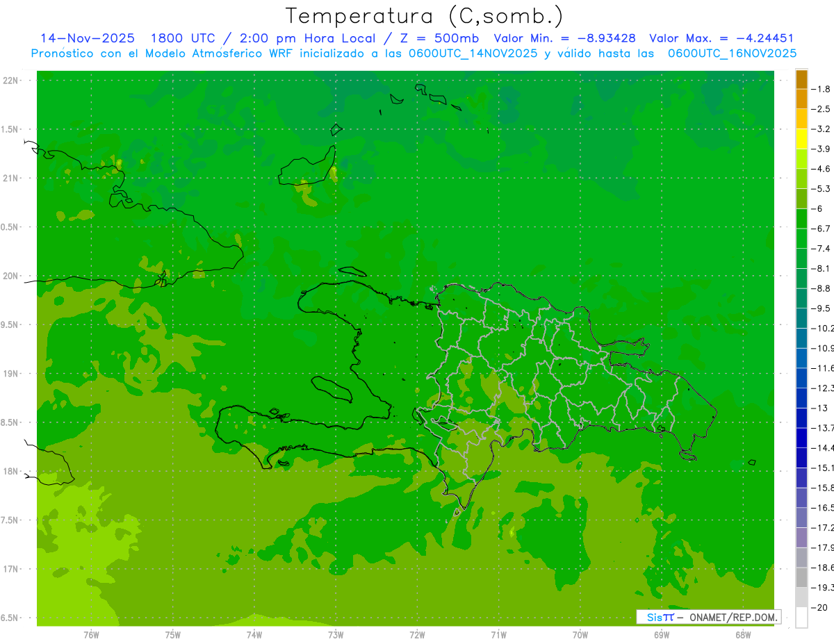
Task: Select the date text '14-Nov-2025'
Action: (x=88, y=38)
